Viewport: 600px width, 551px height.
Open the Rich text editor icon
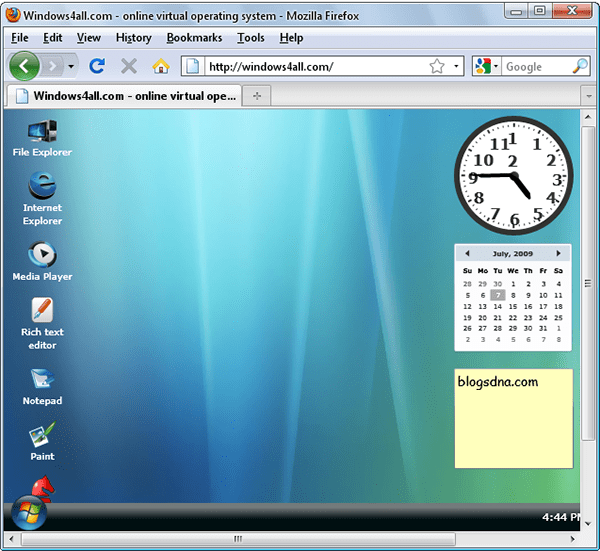[42, 323]
